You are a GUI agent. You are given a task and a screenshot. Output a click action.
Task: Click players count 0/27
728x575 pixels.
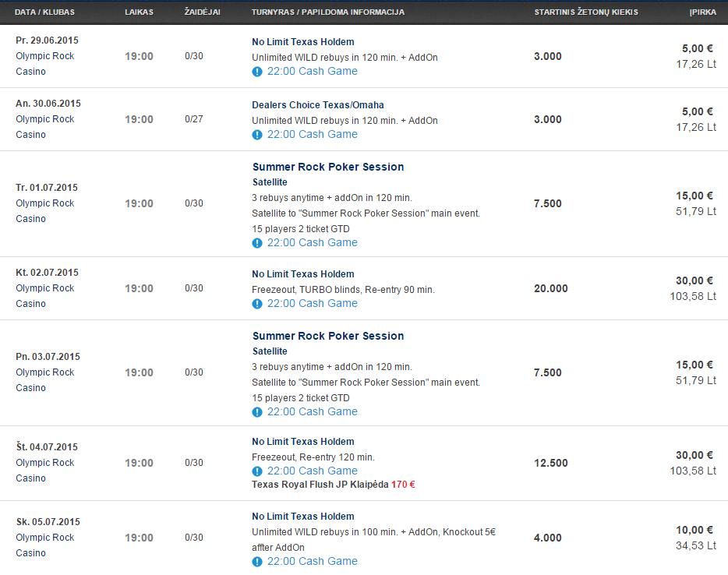(193, 118)
